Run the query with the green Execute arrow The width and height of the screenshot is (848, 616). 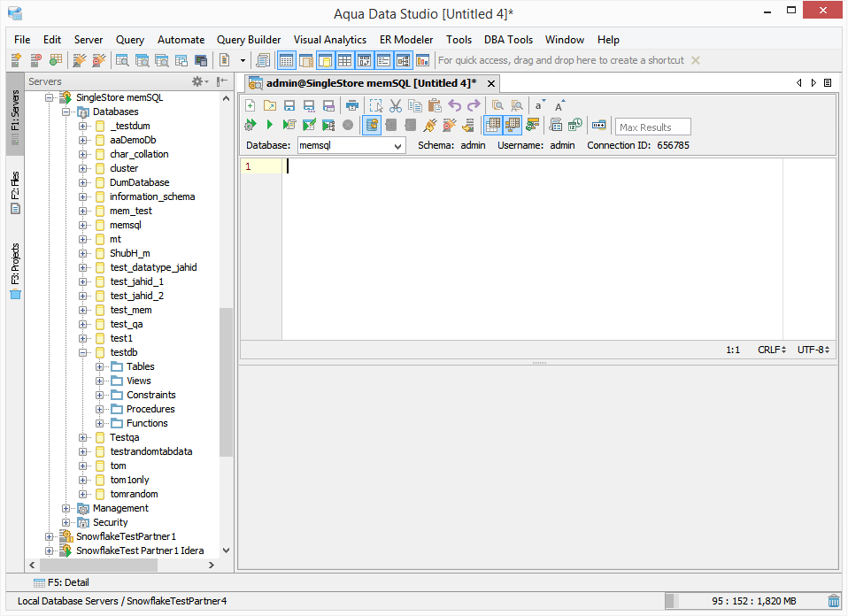[269, 126]
